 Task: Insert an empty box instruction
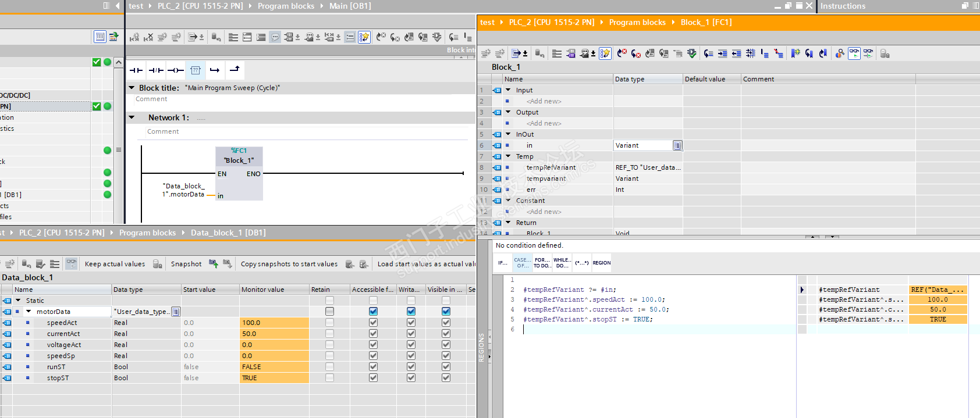pyautogui.click(x=196, y=70)
